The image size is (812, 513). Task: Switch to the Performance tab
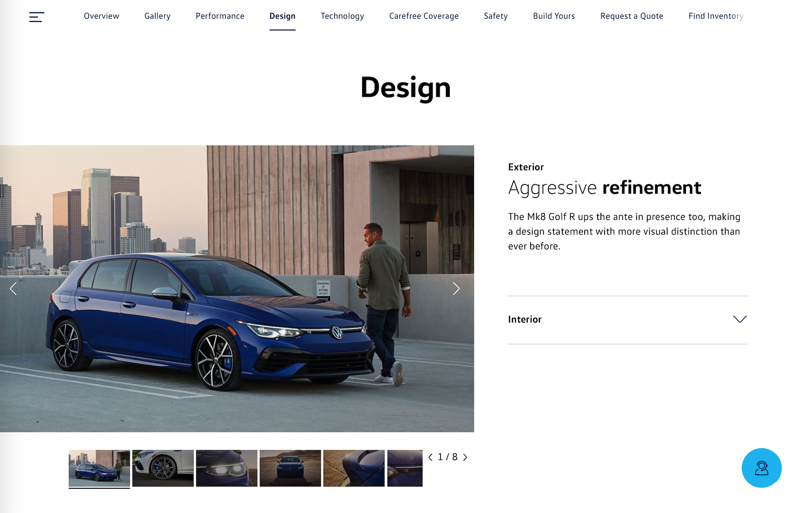220,16
